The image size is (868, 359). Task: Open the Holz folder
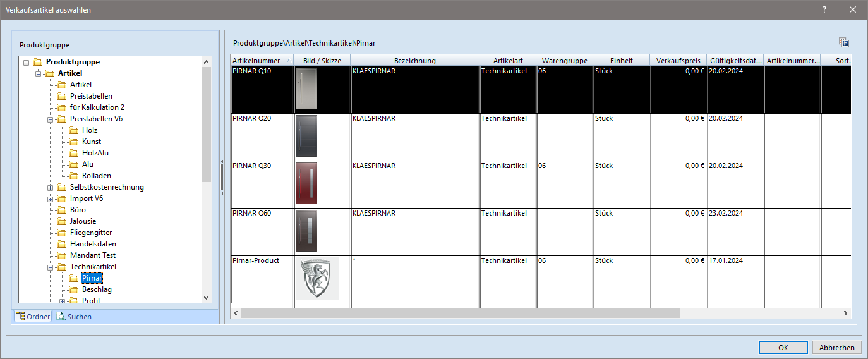[90, 130]
